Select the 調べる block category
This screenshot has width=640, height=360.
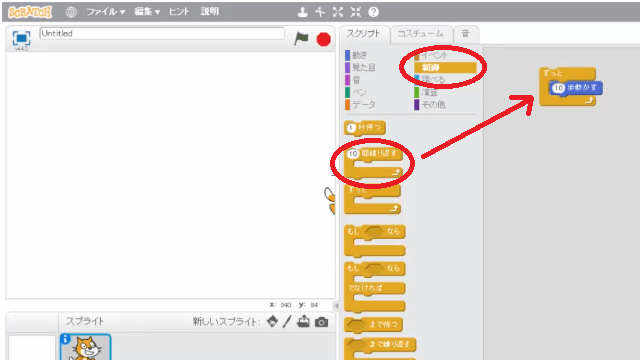coord(430,80)
